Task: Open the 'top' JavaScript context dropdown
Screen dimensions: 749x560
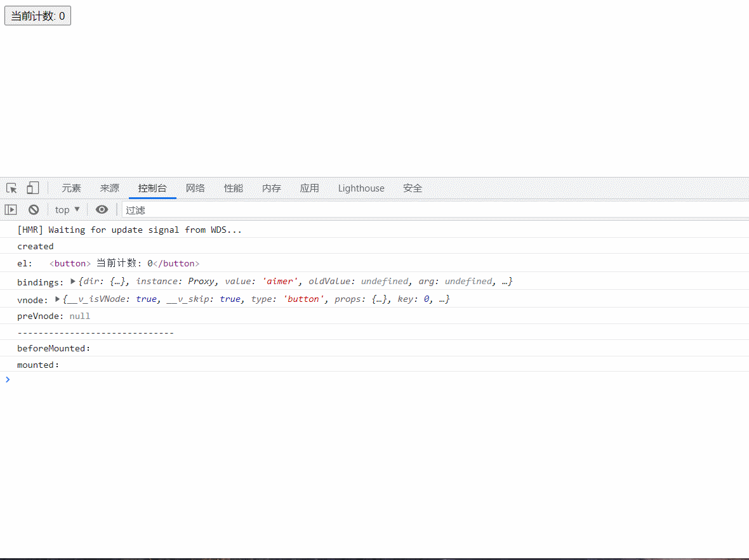Action: (x=67, y=210)
